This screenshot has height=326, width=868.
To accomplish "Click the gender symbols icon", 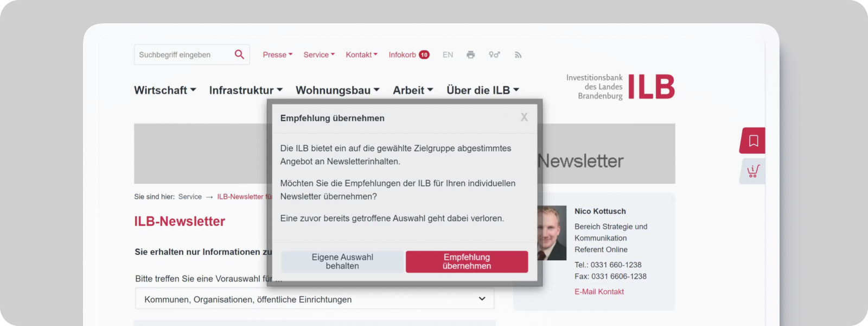I will [x=494, y=55].
